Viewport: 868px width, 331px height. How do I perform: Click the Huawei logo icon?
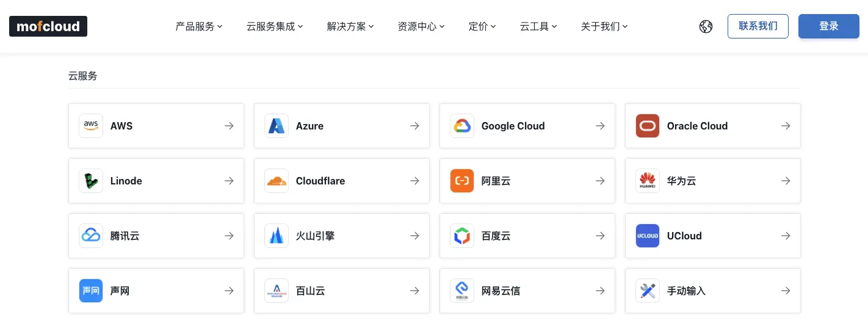click(648, 181)
